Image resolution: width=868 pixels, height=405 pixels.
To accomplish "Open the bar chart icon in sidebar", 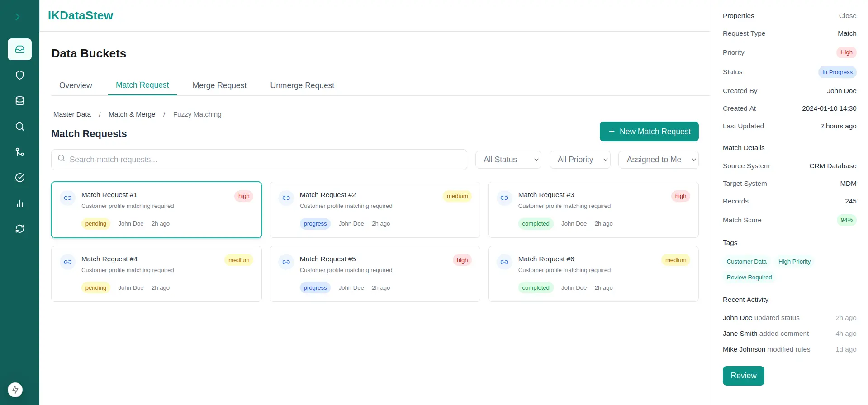I will (x=19, y=203).
